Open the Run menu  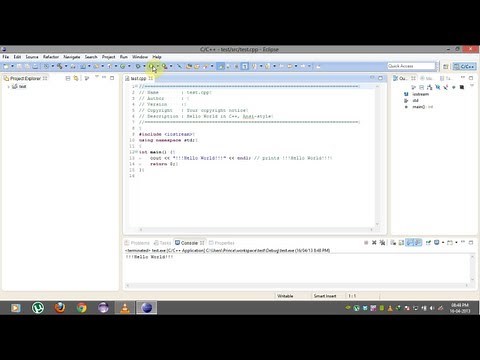124,57
